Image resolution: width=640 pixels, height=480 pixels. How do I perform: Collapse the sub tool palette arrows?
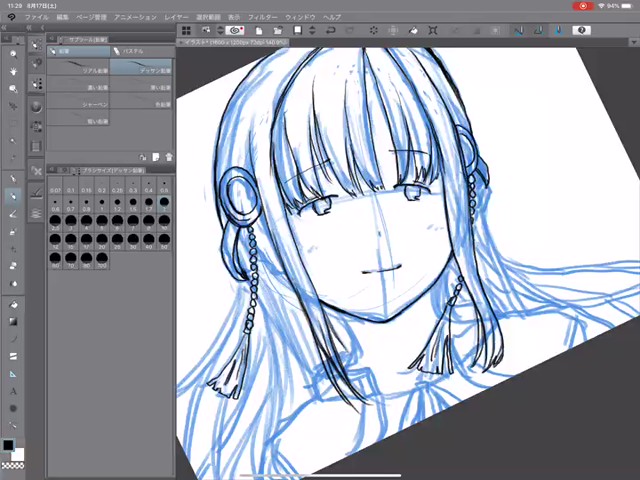(x=54, y=39)
